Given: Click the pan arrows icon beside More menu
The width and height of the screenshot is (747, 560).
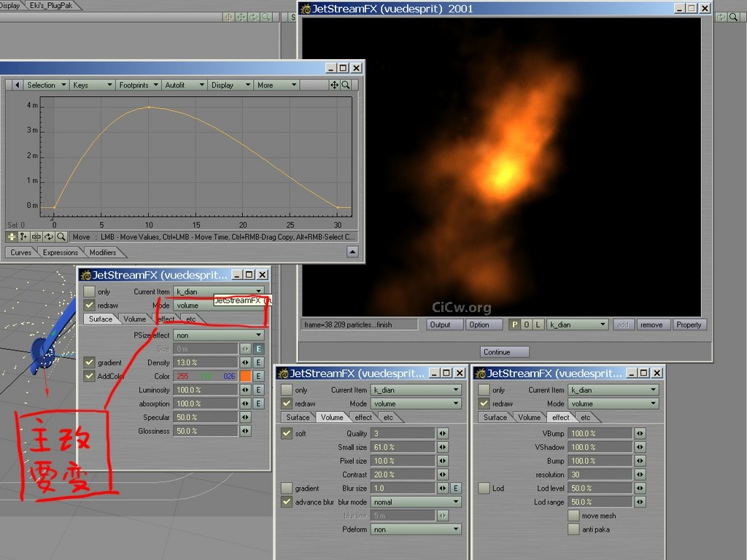Looking at the screenshot, I should click(334, 85).
